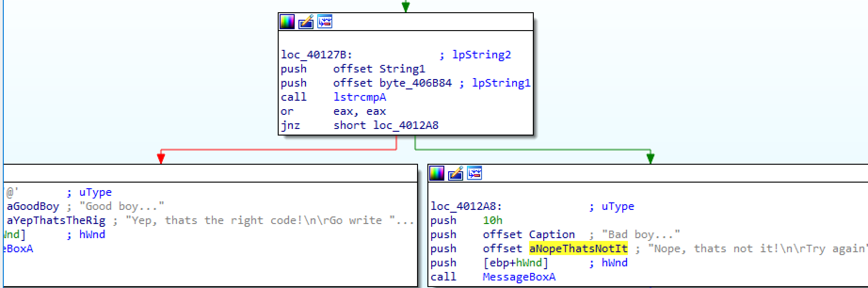Image resolution: width=868 pixels, height=288 pixels.
Task: Select the aGoodBoy string reference
Action: (33, 206)
